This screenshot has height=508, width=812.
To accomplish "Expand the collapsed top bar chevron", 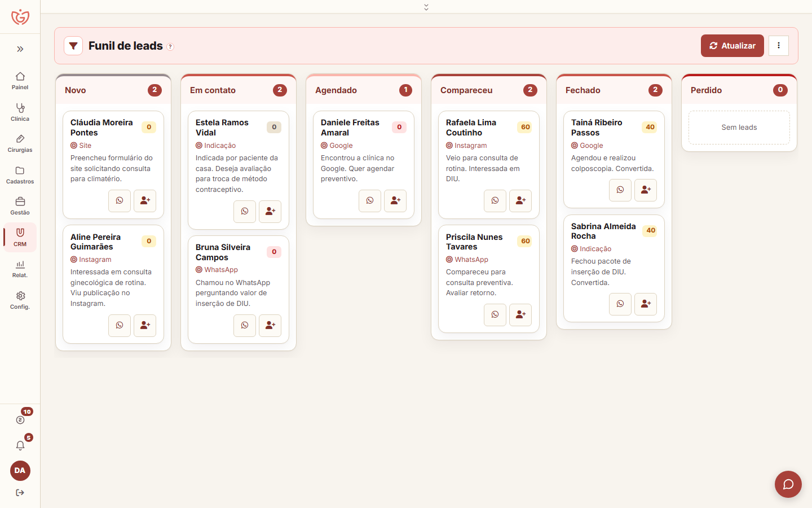I will click(x=426, y=7).
